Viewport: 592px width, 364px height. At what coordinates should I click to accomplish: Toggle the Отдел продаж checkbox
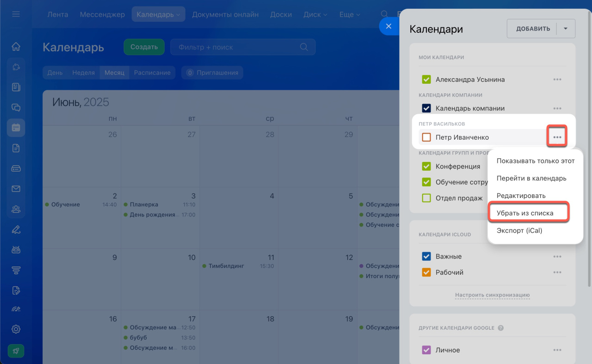pos(426,198)
